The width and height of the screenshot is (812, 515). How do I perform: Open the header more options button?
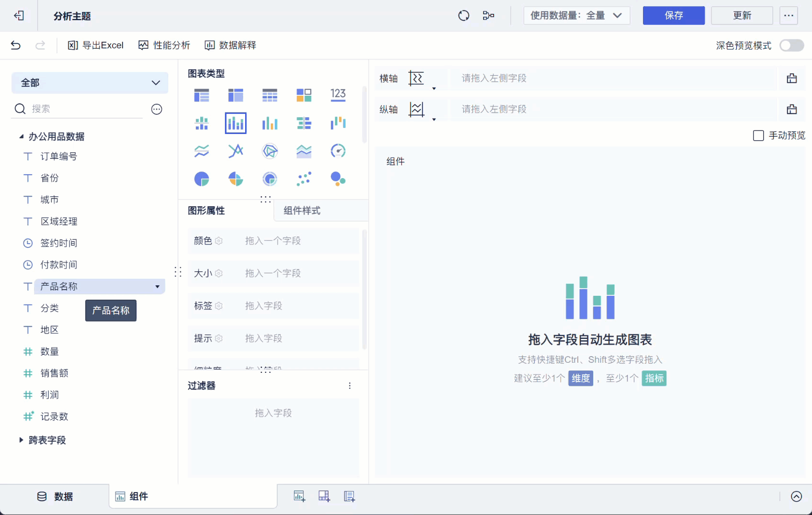click(x=789, y=16)
